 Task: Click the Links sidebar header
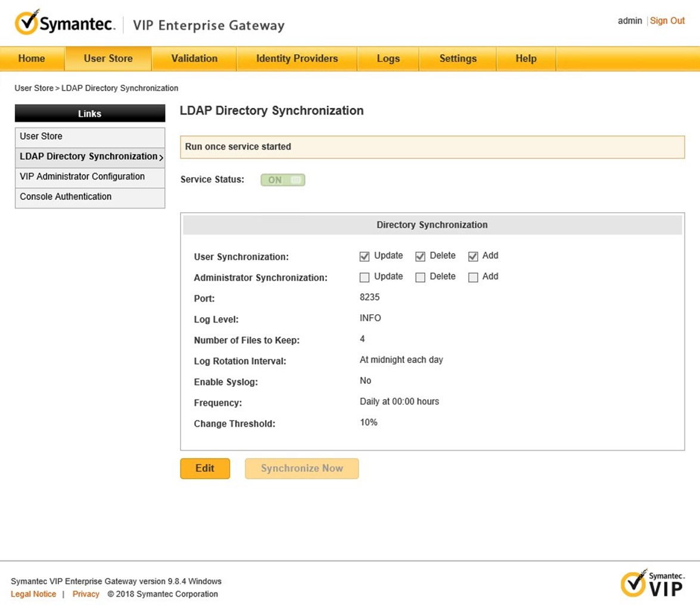click(90, 113)
